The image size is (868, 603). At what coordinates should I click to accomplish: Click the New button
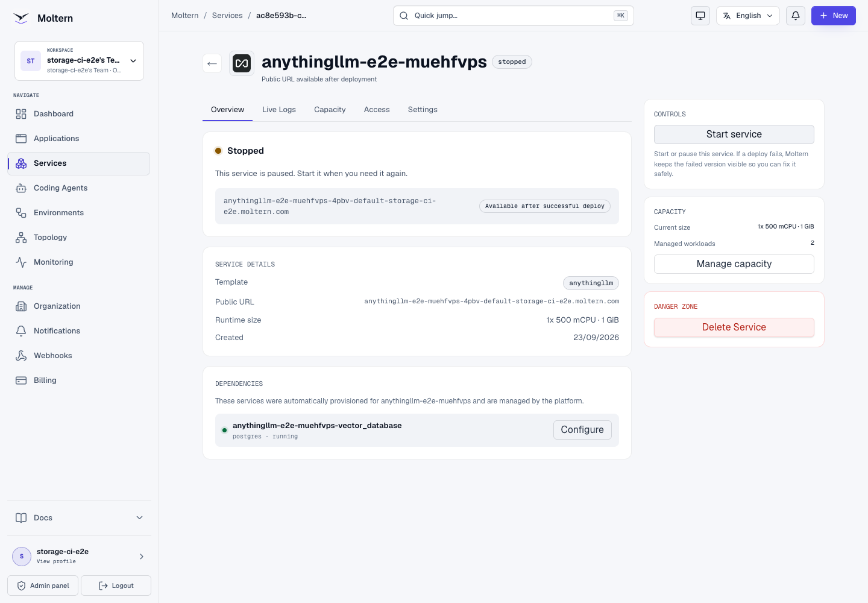pos(834,16)
